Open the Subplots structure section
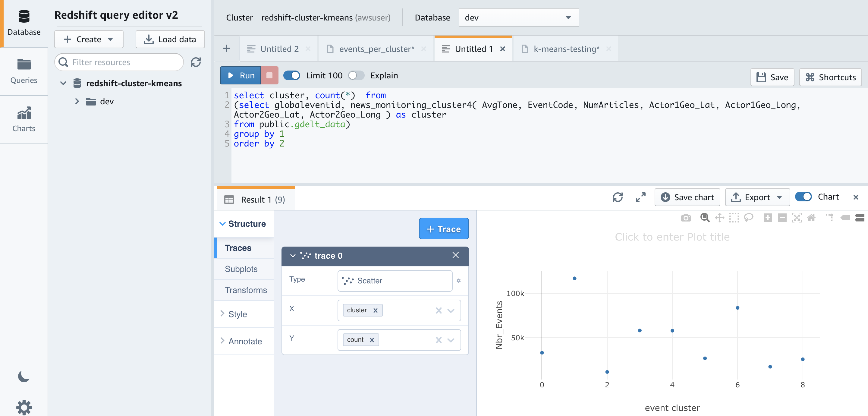Image resolution: width=868 pixels, height=416 pixels. pyautogui.click(x=241, y=269)
